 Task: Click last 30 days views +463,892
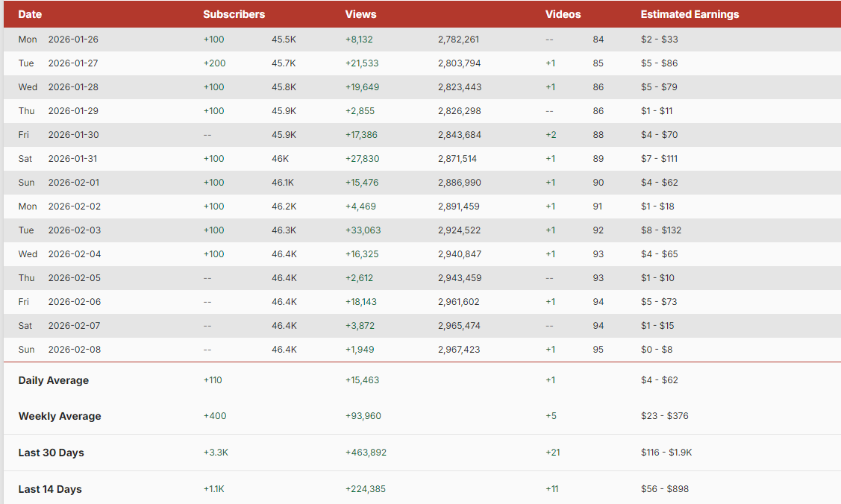[x=366, y=452]
